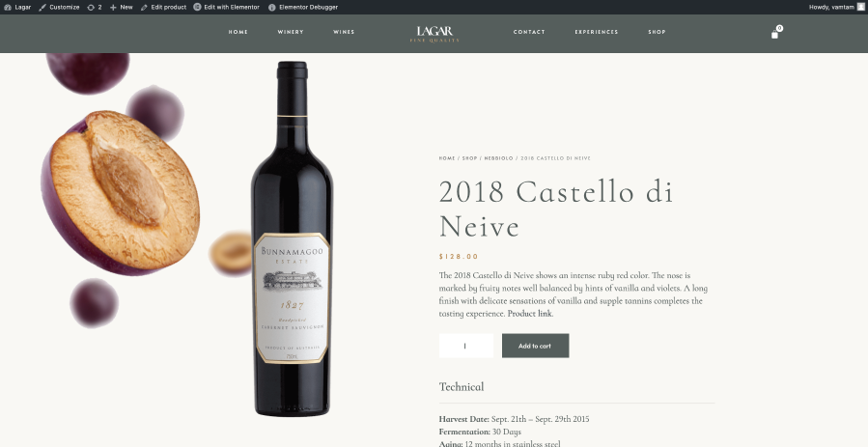Click the Lagar dashboard icon in admin bar
868x447 pixels.
coord(7,7)
